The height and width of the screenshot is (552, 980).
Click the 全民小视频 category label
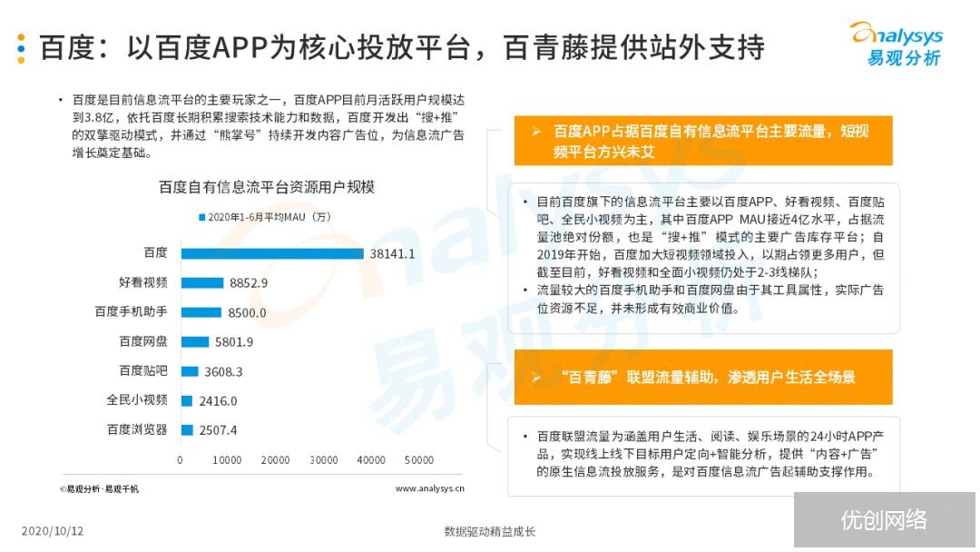coord(137,400)
